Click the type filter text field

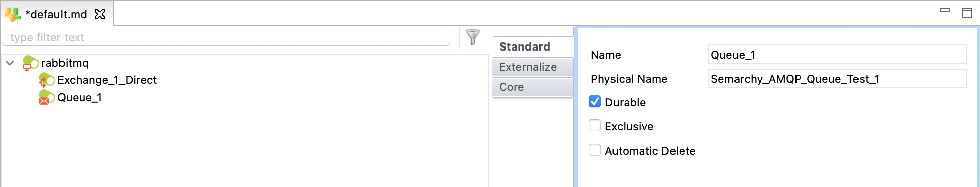226,37
